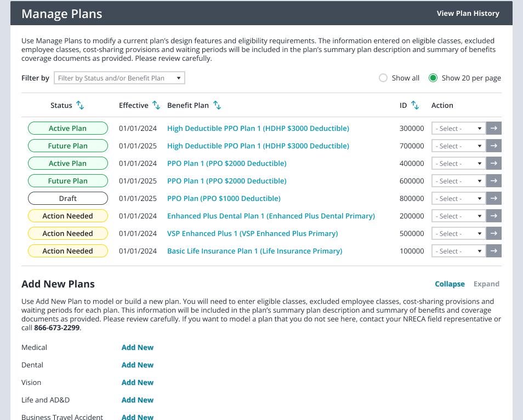
Task: Select Show 20 per page radio
Action: [x=433, y=78]
